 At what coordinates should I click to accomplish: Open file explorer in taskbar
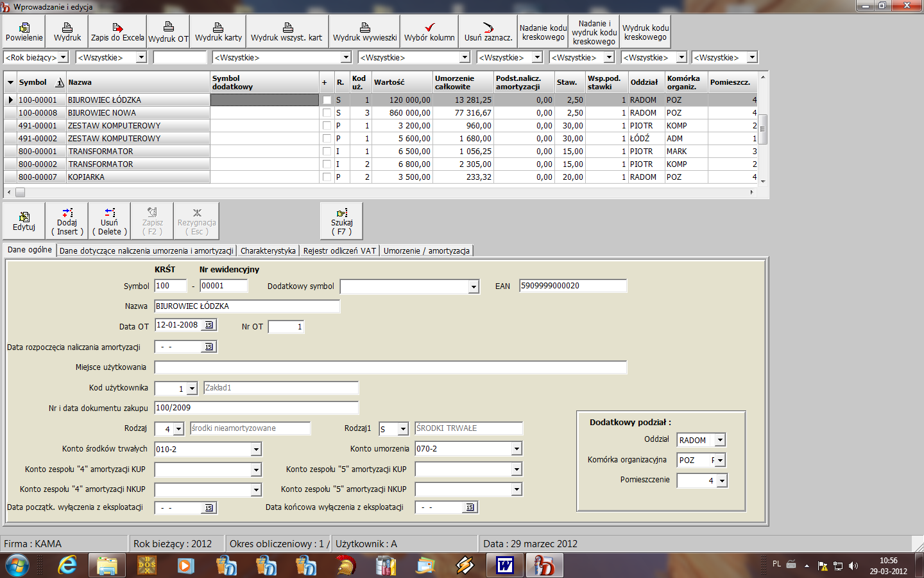point(107,566)
